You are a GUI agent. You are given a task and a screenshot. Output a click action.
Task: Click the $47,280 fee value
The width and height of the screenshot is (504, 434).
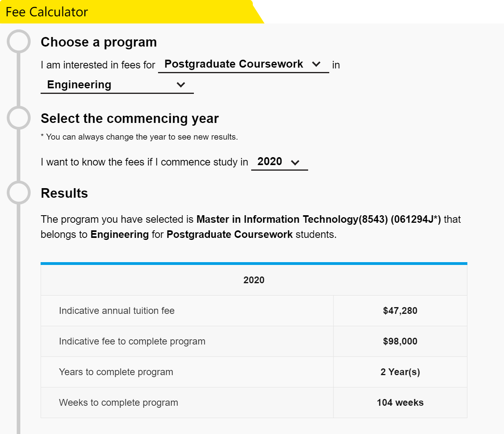400,311
